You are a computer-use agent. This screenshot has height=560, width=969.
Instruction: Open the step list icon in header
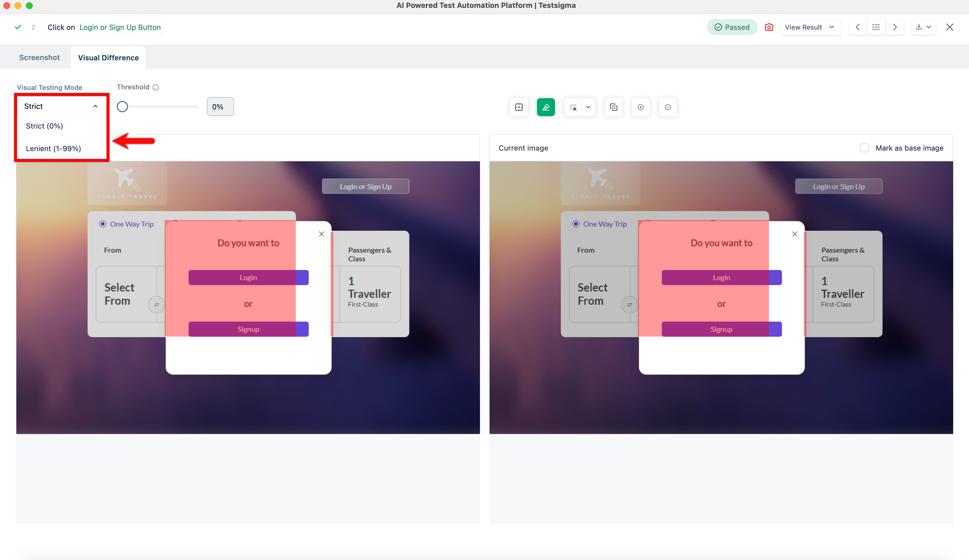coord(876,27)
